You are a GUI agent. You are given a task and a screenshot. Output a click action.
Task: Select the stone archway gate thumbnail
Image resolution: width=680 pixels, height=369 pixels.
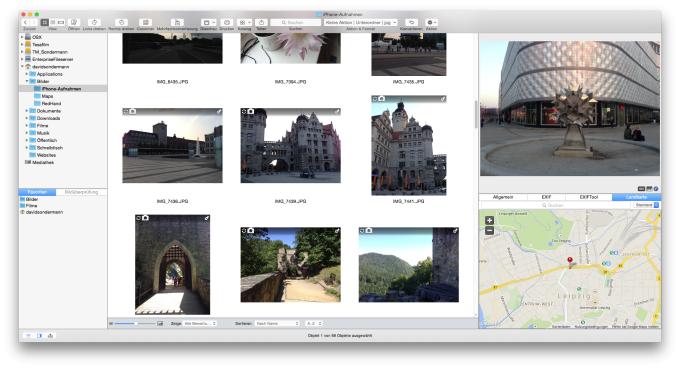coord(173,265)
